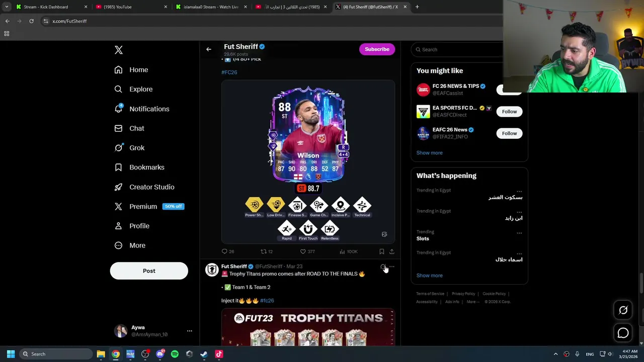Open Explore with the magnifier icon
This screenshot has height=362, width=644.
[x=133, y=89]
